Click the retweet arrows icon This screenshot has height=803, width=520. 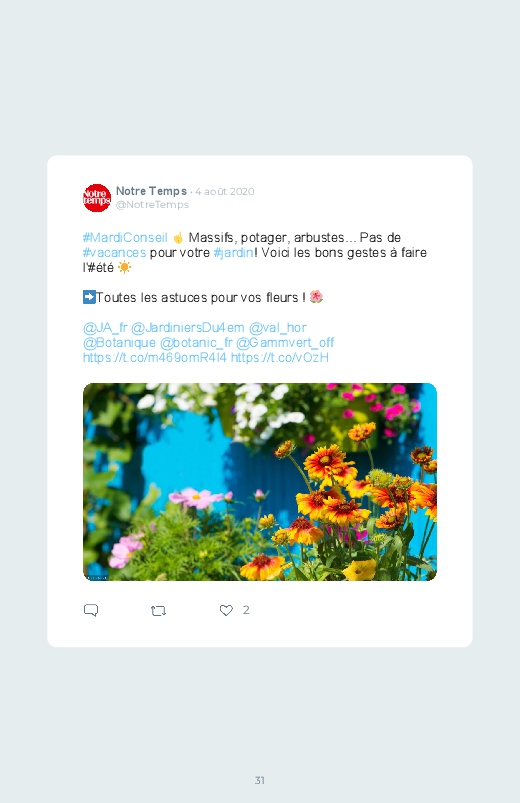tap(158, 610)
